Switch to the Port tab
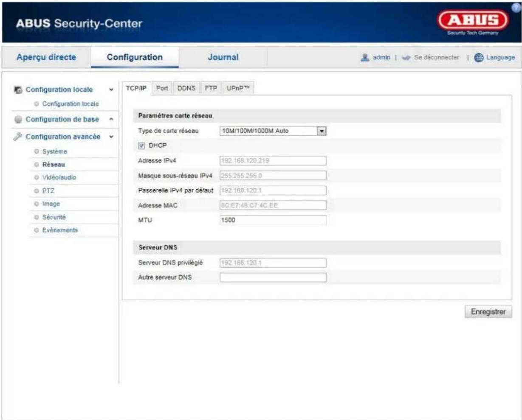This screenshot has width=522, height=420. click(162, 88)
